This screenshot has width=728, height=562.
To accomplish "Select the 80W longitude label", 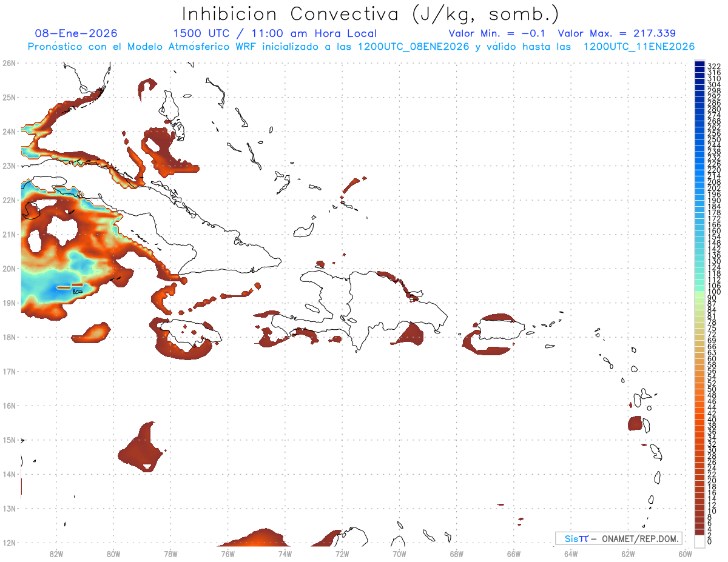I will tap(113, 553).
